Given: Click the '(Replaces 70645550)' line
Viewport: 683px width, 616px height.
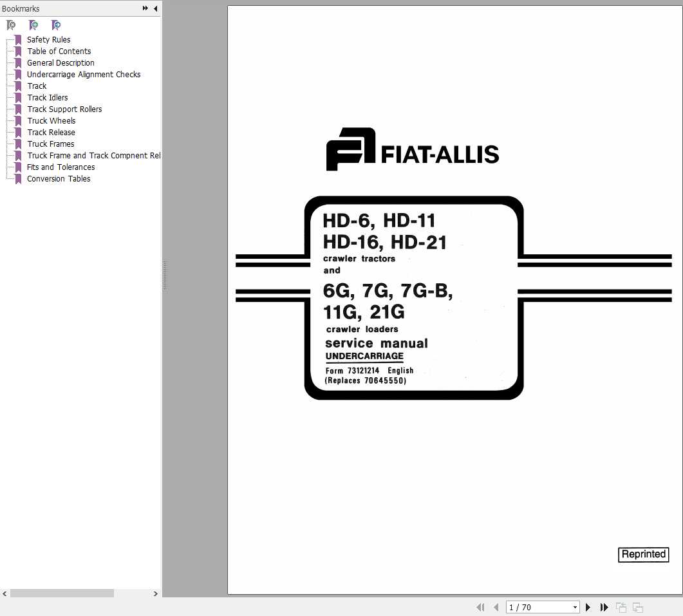Looking at the screenshot, I should 366,381.
